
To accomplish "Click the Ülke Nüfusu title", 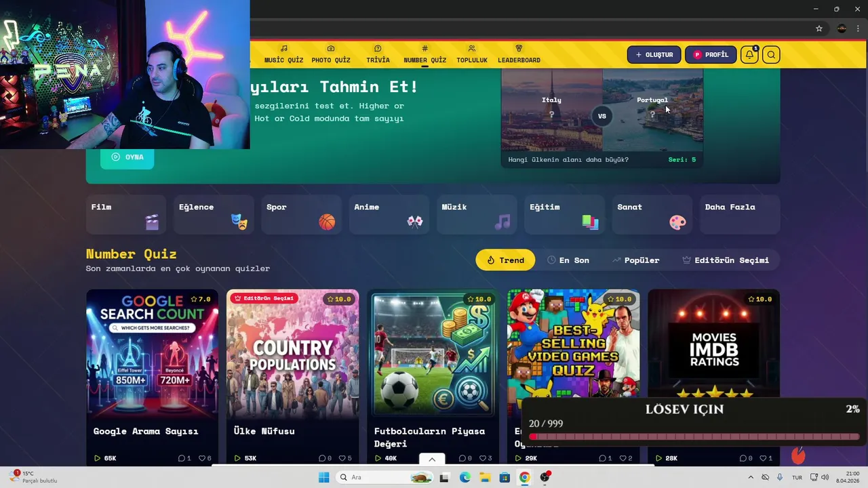I will (x=264, y=431).
